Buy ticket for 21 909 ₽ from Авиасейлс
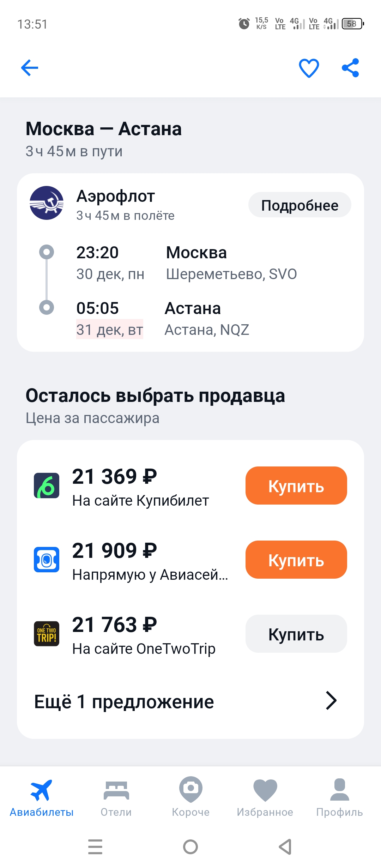Screen dimensions: 381x868 coord(296,560)
